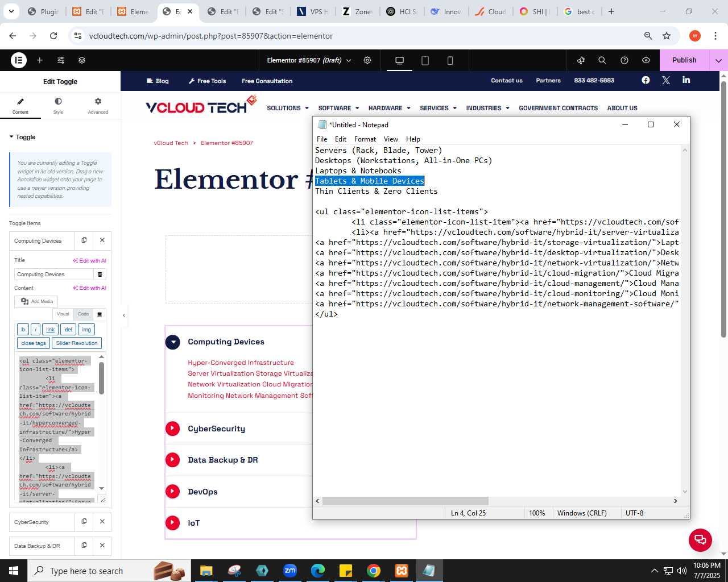This screenshot has width=728, height=582.
Task: Collapse the Elementor panel side arrow
Action: (124, 315)
